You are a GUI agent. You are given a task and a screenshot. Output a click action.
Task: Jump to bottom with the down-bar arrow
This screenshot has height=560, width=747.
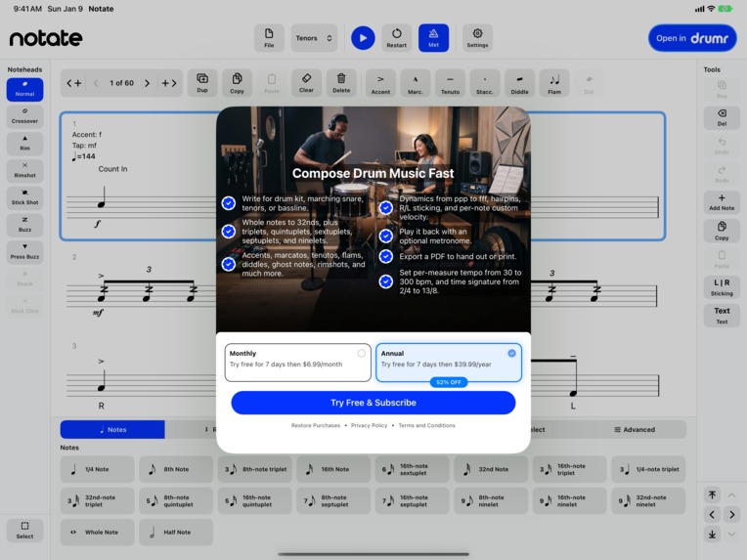click(712, 535)
